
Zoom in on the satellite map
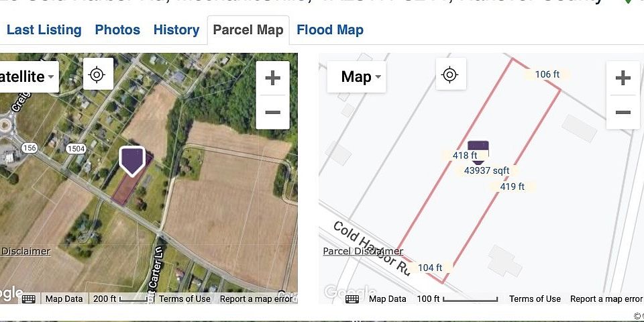pos(272,78)
